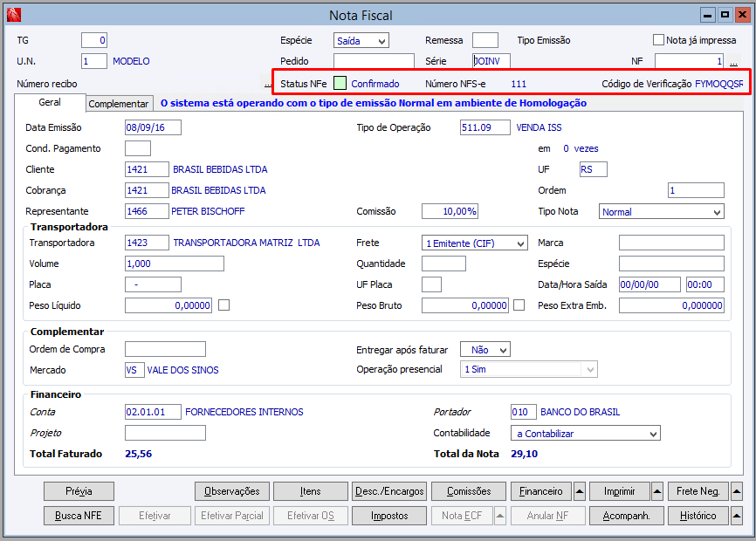Click the Ordem de Compra input field
This screenshot has width=756, height=541.
point(165,349)
